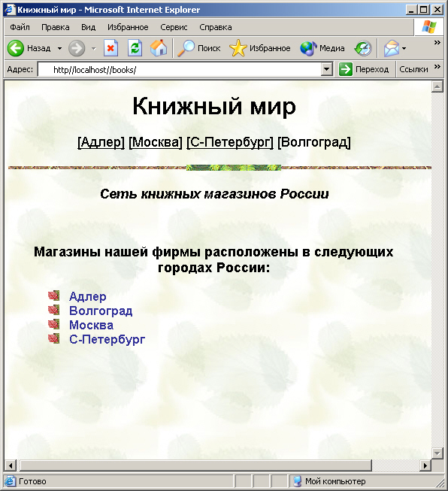The width and height of the screenshot is (448, 491).
Task: Open the Сервис menu
Action: tap(174, 27)
